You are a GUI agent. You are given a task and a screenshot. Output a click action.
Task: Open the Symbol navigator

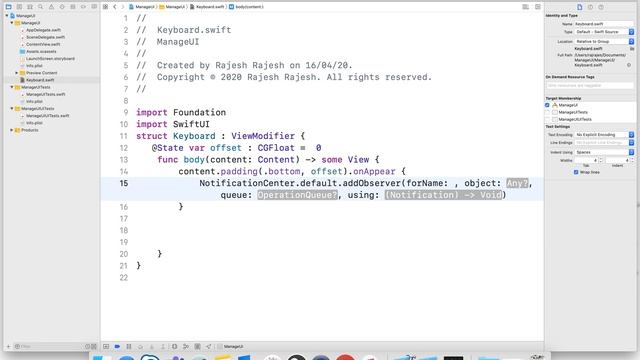point(30,7)
